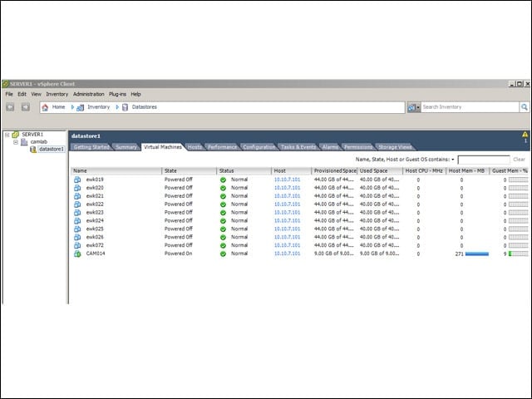Open the Help menu
This screenshot has height=399, width=532.
tap(135, 94)
